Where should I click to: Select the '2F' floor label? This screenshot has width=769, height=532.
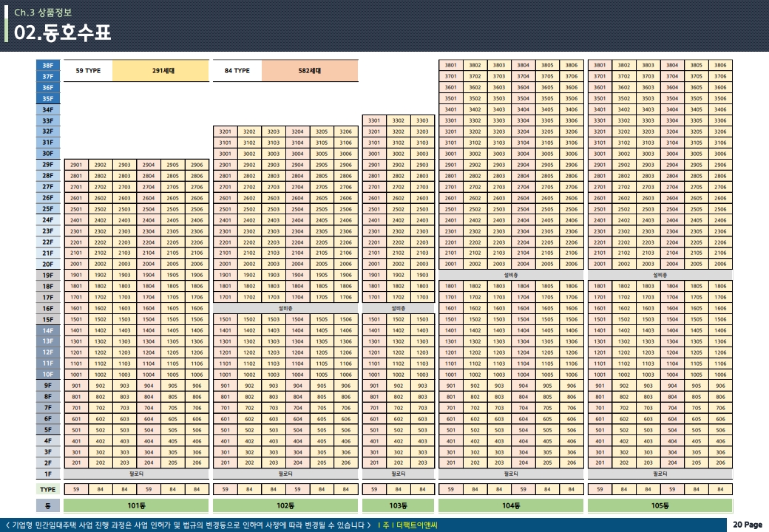(x=48, y=463)
